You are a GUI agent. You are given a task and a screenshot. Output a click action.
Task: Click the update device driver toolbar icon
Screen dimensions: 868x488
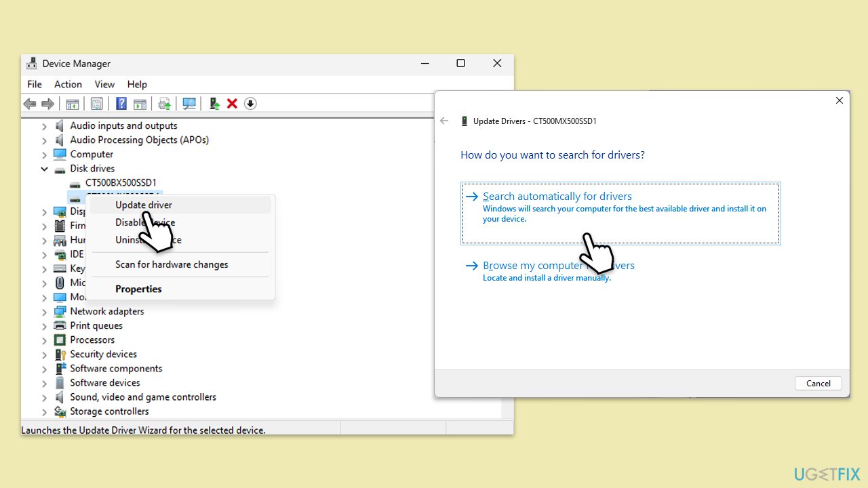(x=214, y=104)
